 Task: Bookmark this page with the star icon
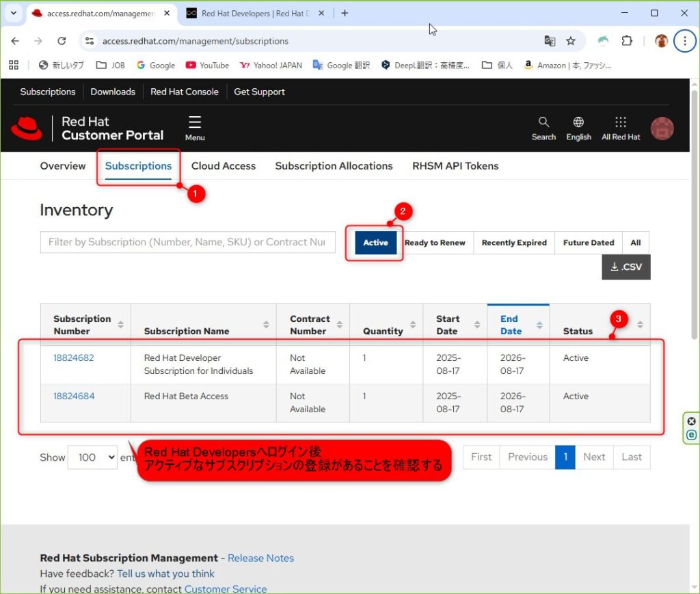(x=571, y=41)
